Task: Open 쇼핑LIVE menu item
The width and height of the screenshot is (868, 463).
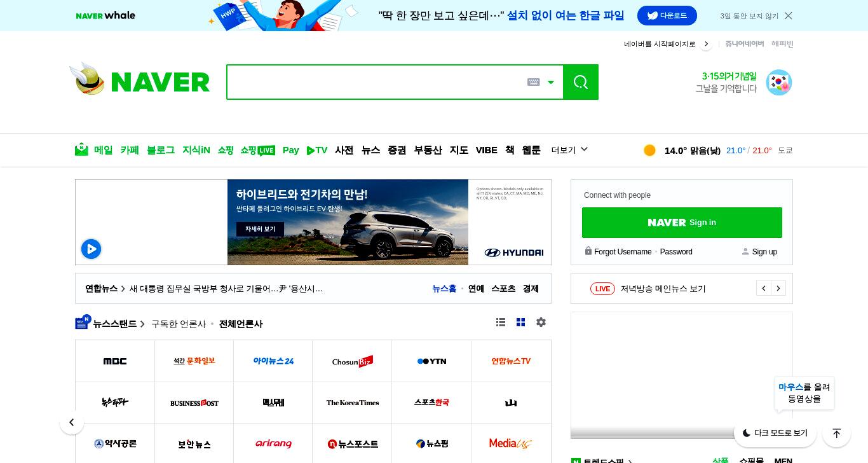Action: pyautogui.click(x=257, y=150)
